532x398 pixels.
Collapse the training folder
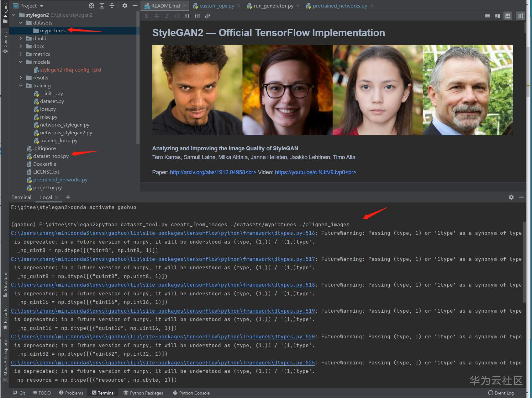[21, 85]
